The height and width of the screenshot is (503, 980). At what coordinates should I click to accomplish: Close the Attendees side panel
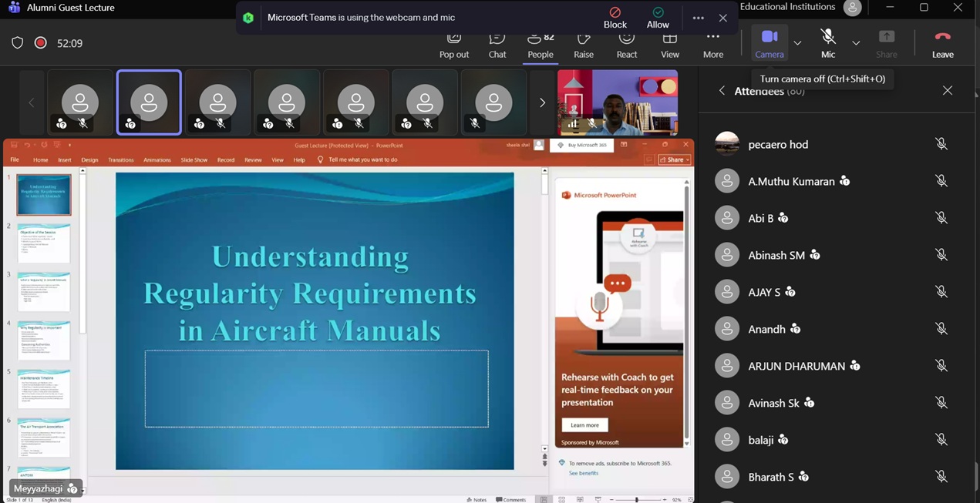(948, 91)
